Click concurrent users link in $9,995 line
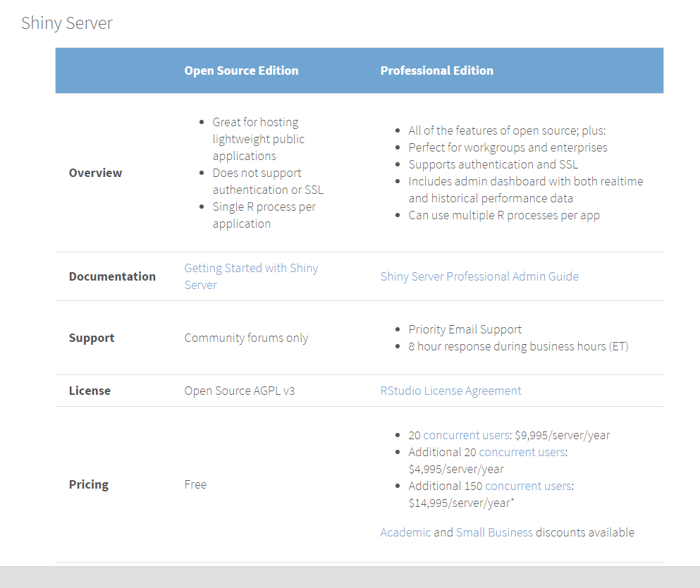This screenshot has width=700, height=588. (x=466, y=435)
